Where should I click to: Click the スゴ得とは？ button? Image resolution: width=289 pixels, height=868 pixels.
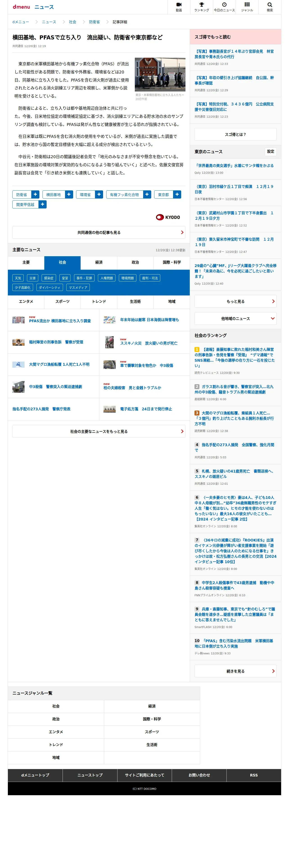tap(235, 135)
